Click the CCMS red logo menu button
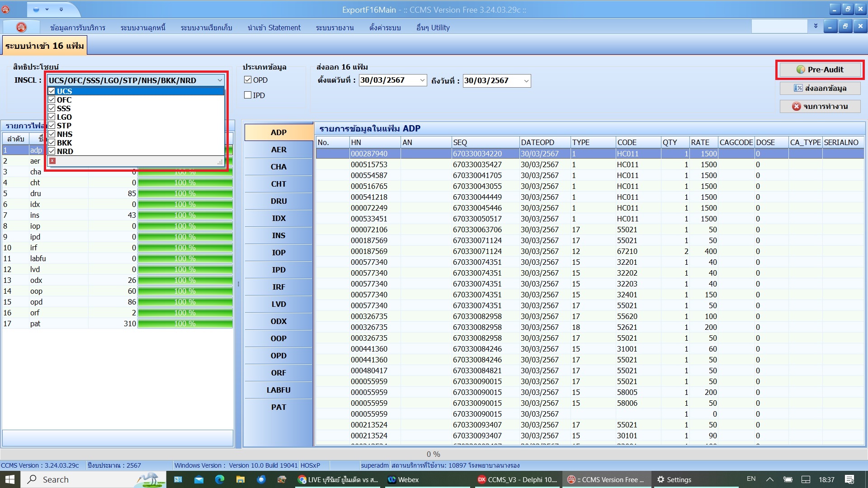 coord(21,27)
